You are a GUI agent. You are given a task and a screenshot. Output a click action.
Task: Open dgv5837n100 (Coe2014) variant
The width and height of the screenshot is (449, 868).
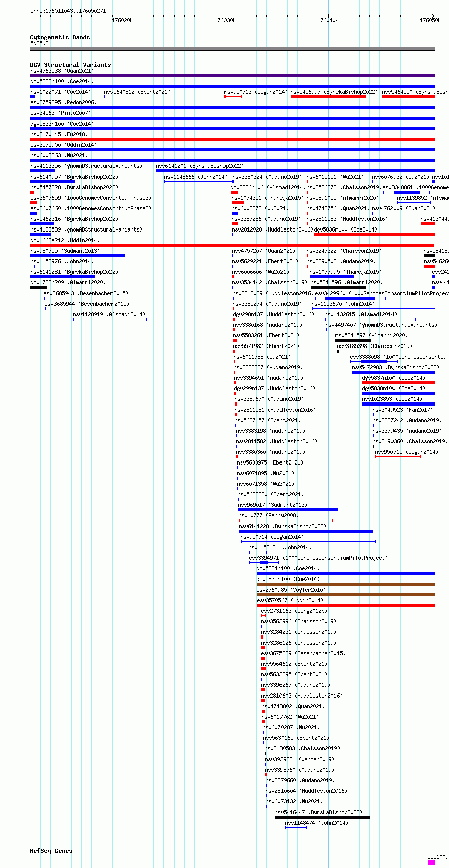394,378
